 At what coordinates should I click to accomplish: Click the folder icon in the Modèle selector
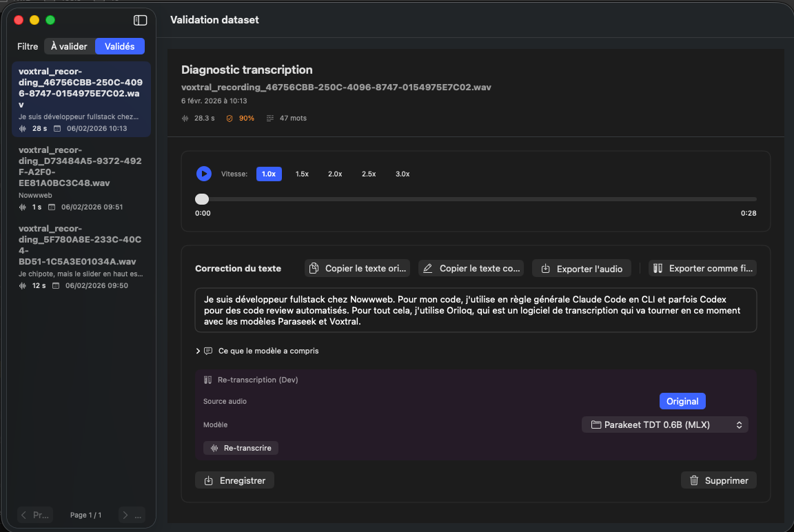[596, 424]
